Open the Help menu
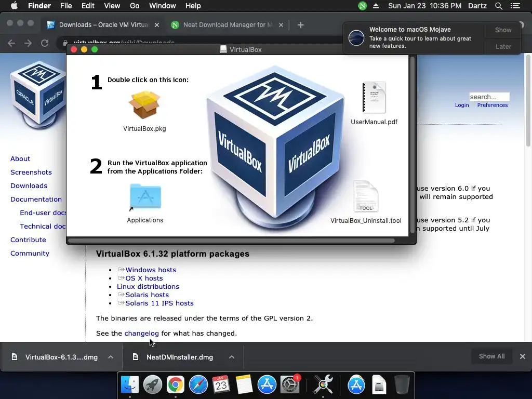The image size is (532, 399). click(193, 6)
